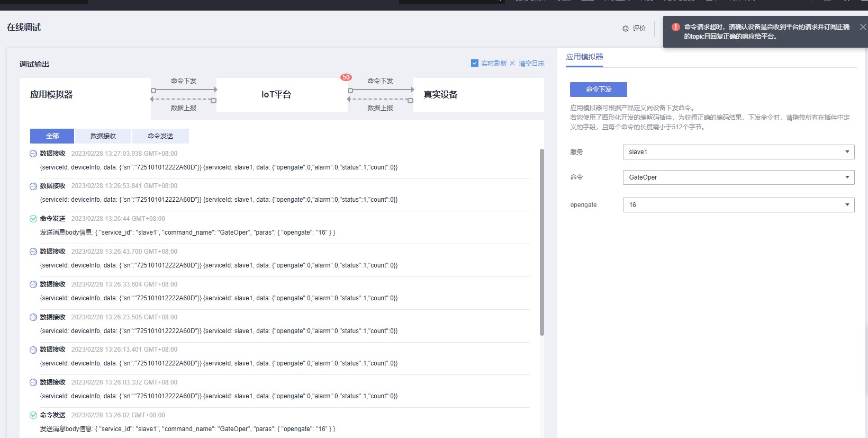Click the blue 命令下发 button
Screen dimensions: 868x438
[599, 90]
